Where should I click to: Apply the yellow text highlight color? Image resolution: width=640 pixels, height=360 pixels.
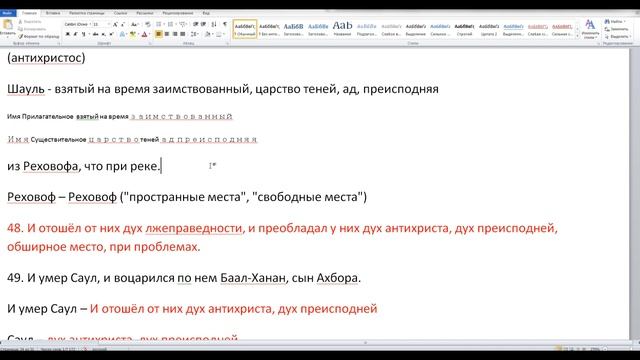(x=132, y=35)
